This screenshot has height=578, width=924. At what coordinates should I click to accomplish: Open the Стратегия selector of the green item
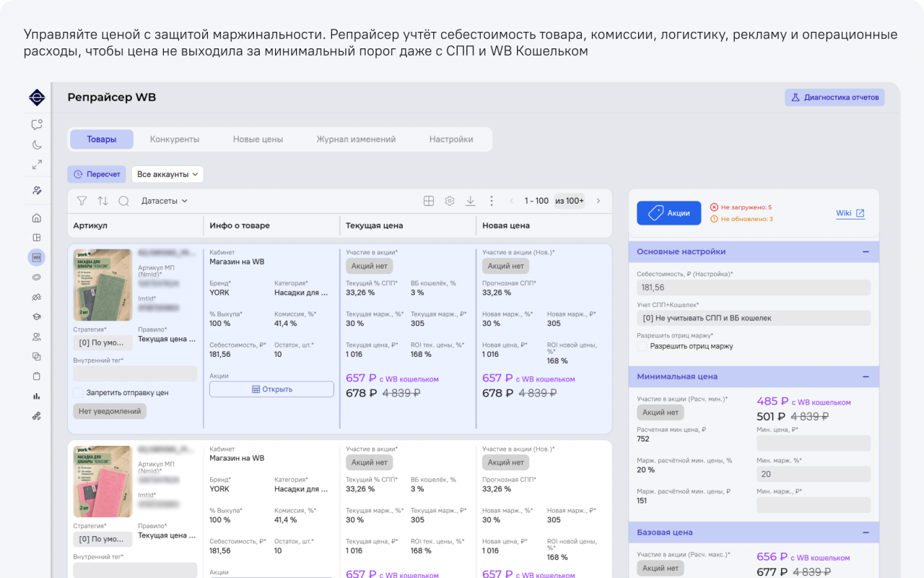103,342
